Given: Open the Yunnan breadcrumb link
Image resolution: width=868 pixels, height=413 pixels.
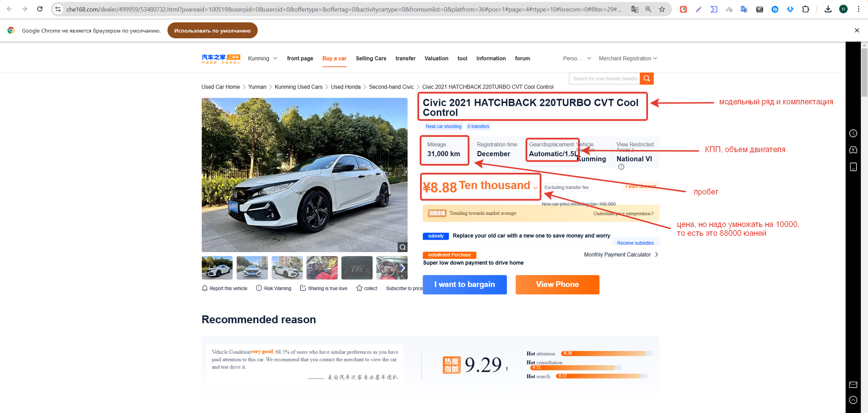Looking at the screenshot, I should tap(257, 87).
